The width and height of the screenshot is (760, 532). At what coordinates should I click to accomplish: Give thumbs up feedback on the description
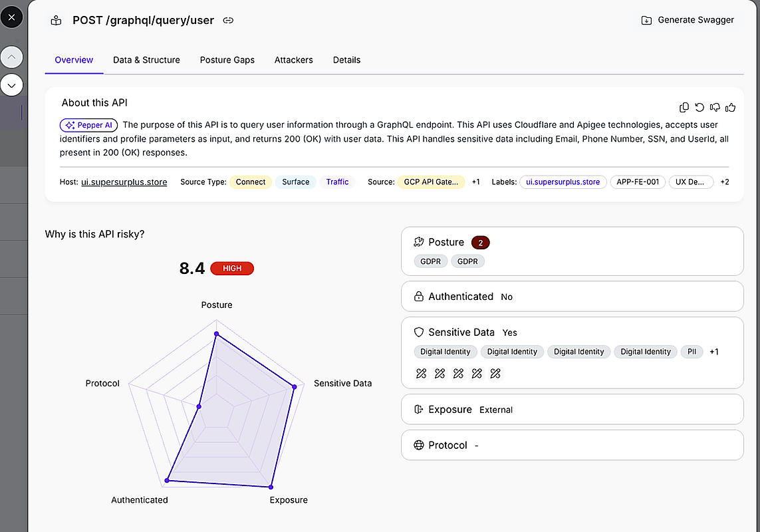[730, 107]
